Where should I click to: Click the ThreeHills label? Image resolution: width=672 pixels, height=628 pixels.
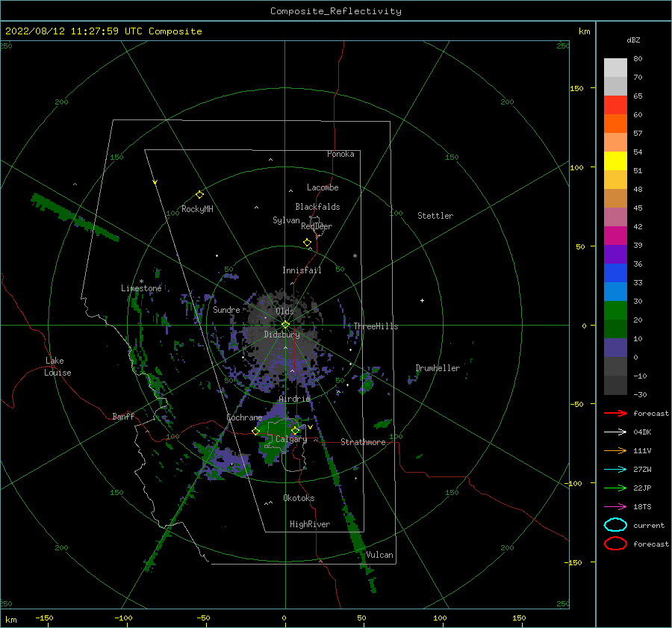376,326
